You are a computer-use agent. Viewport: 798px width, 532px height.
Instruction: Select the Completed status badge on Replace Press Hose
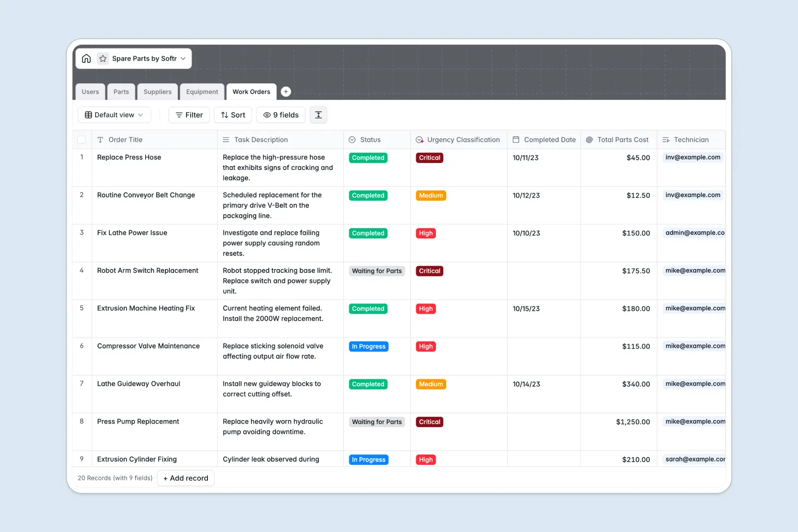coord(367,158)
